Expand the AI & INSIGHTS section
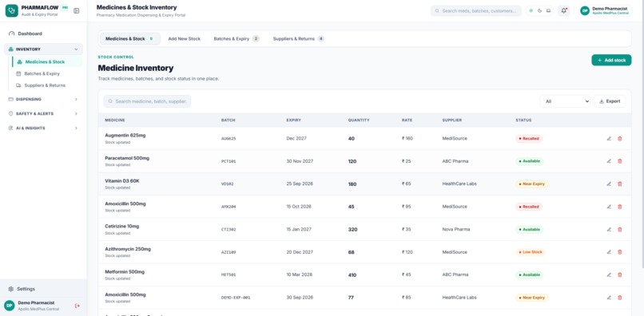Viewport: 644px width, 316px height. point(43,128)
